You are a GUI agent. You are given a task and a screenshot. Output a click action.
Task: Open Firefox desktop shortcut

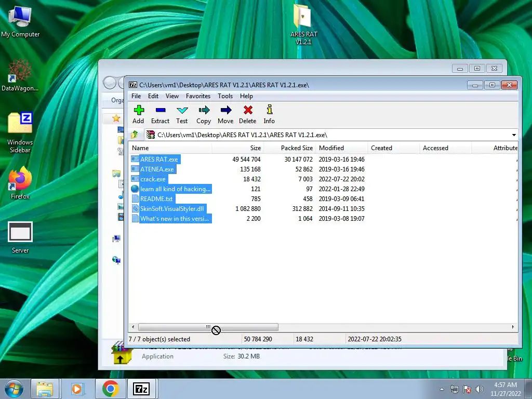(x=20, y=183)
